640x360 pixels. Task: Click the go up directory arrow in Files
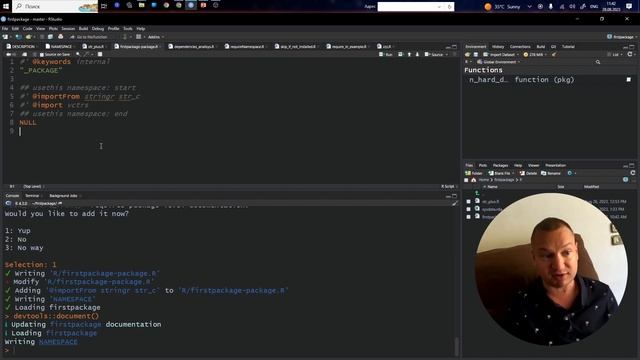pos(477,193)
